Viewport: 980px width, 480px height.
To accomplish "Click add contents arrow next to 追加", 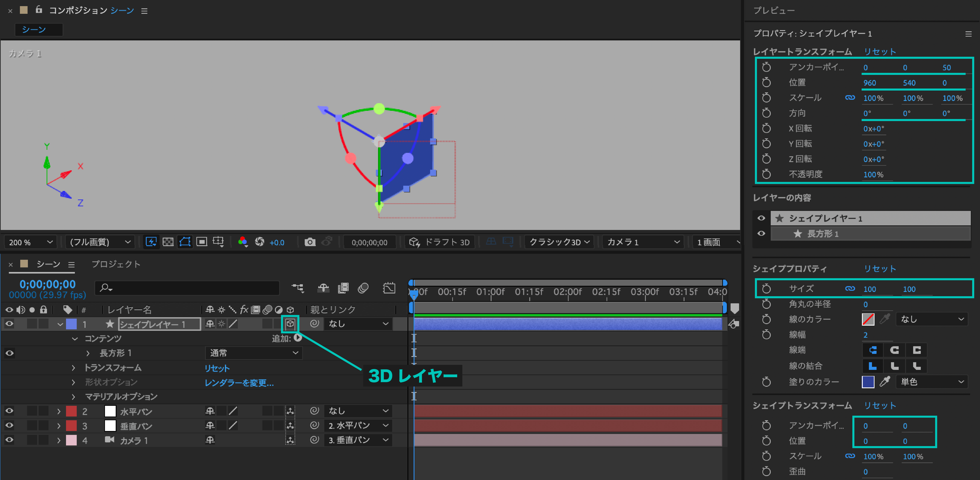I will pos(298,338).
